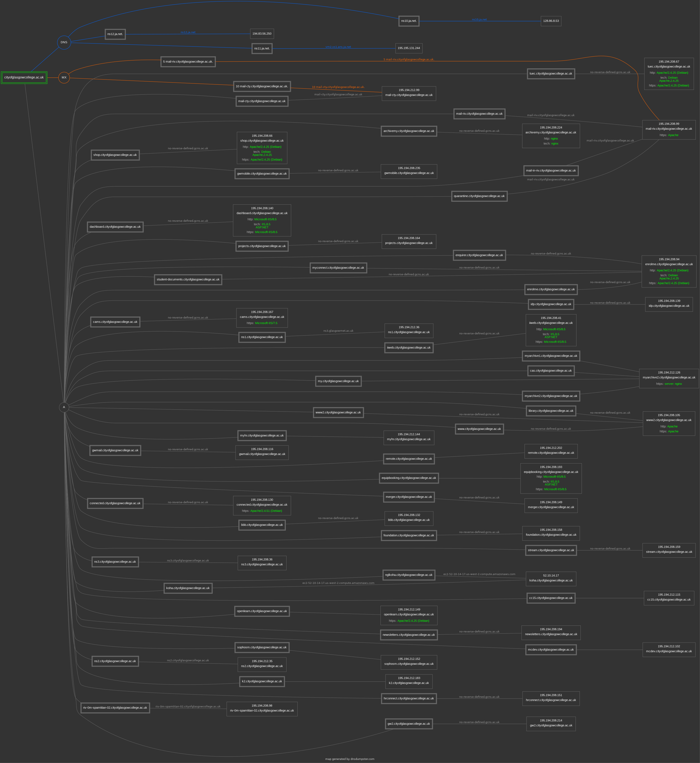Open the 195.194.208.94 enrolme info box
Image resolution: width=700 pixels, height=763 pixels.
tap(669, 271)
